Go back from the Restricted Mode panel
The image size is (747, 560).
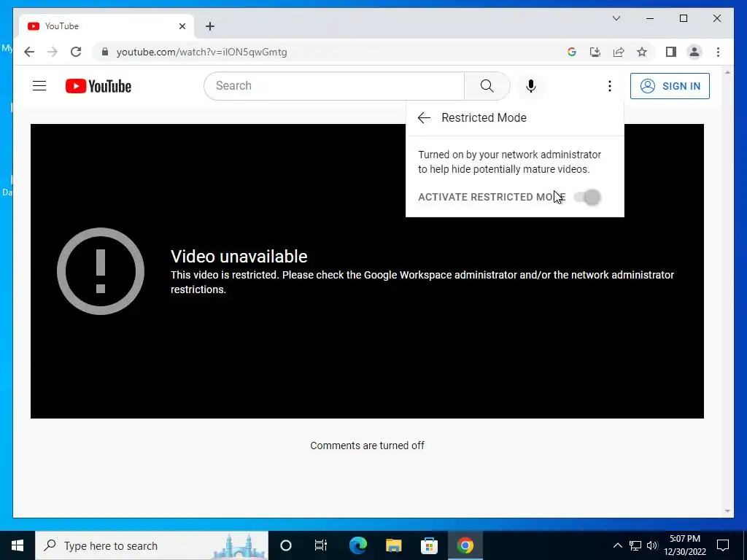pos(424,117)
